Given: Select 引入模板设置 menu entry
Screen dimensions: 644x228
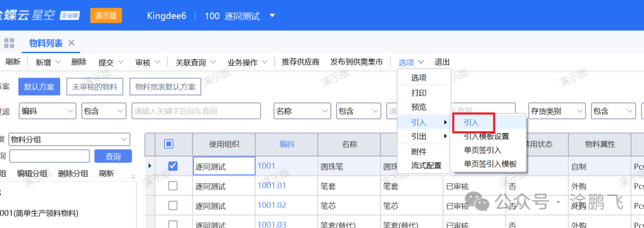Looking at the screenshot, I should (487, 137).
